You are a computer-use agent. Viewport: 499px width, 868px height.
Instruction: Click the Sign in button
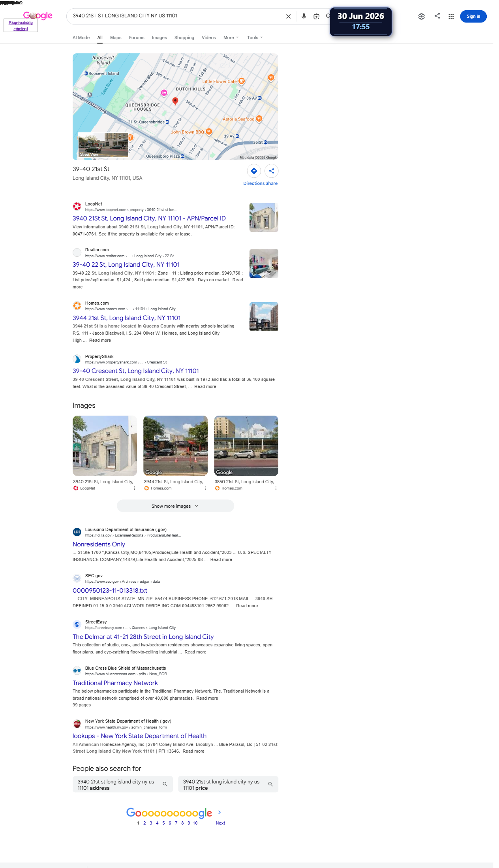coord(473,16)
